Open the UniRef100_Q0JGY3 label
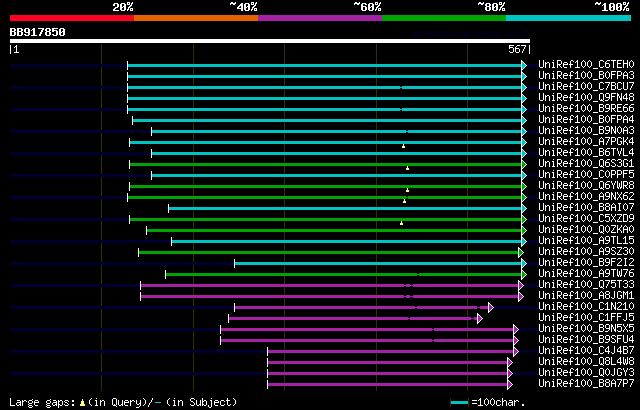The height and width of the screenshot is (410, 640). [586, 373]
